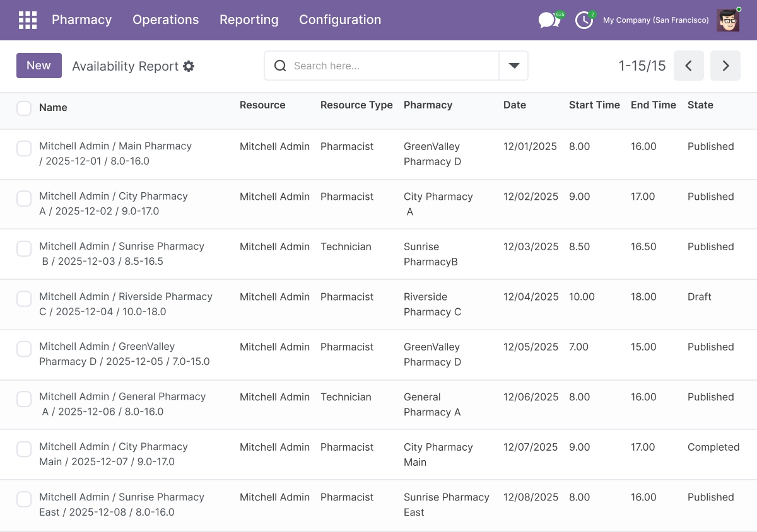Click the Riverside Pharmacy C pharmacy cell
The width and height of the screenshot is (757, 532).
pos(433,304)
